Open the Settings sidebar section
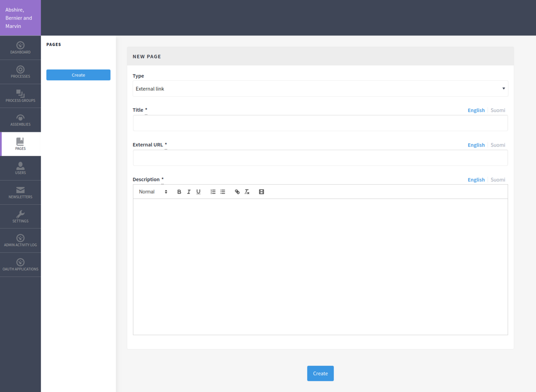The width and height of the screenshot is (536, 392). click(20, 216)
